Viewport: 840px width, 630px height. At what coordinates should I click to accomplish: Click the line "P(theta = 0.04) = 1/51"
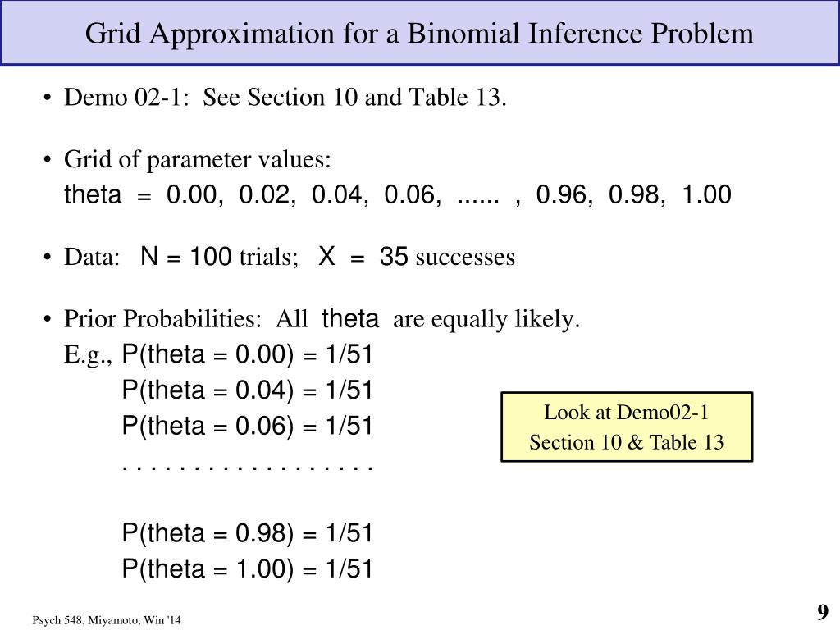pos(247,390)
